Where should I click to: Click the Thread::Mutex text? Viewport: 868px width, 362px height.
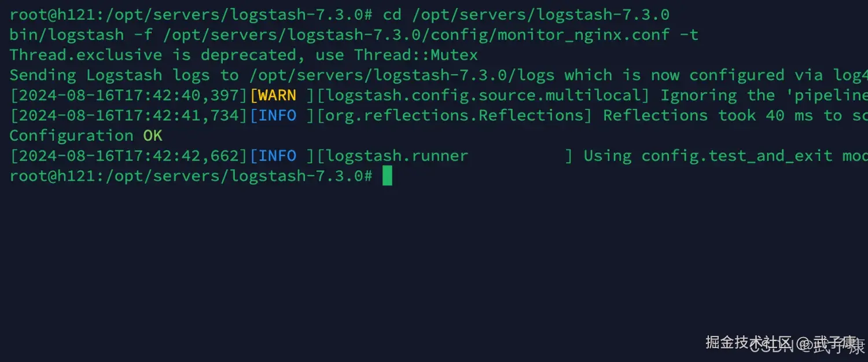click(x=416, y=55)
